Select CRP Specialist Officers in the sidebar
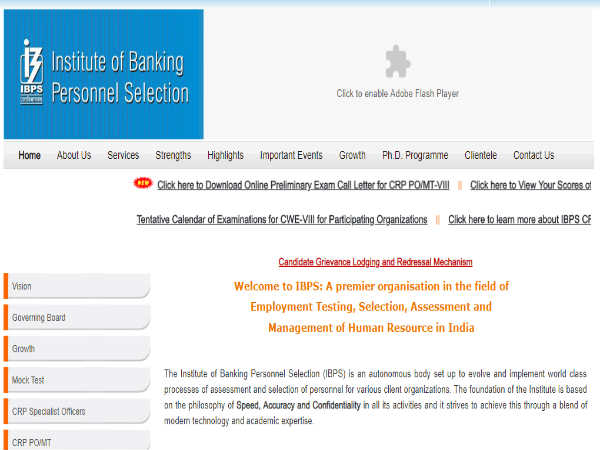 (x=77, y=412)
